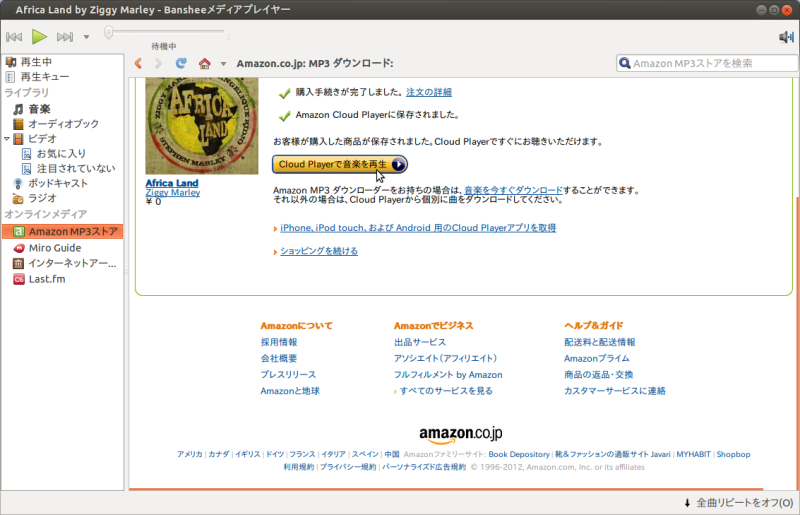
Task: Skip to the previous track
Action: point(14,37)
